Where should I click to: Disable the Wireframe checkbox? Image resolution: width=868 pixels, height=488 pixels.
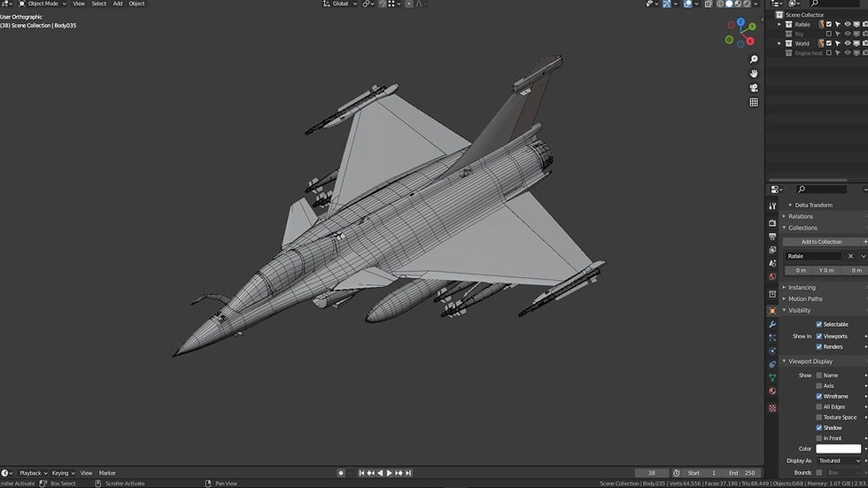click(818, 396)
